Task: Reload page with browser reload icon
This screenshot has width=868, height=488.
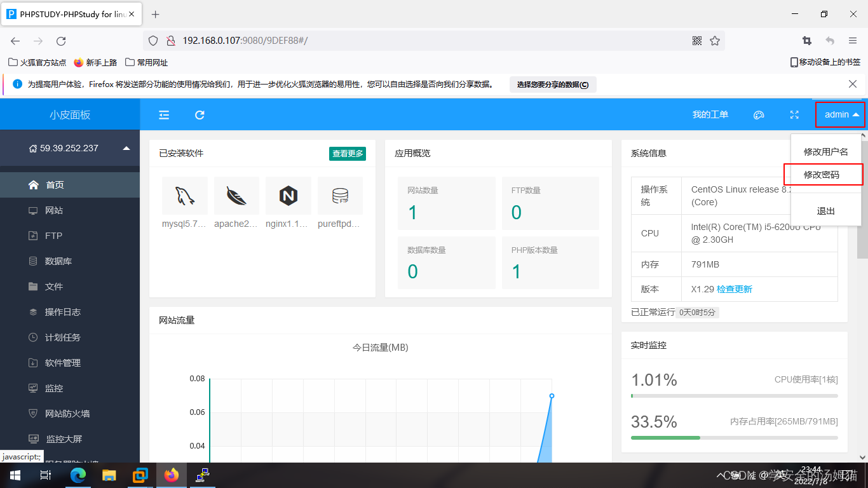Action: 61,41
